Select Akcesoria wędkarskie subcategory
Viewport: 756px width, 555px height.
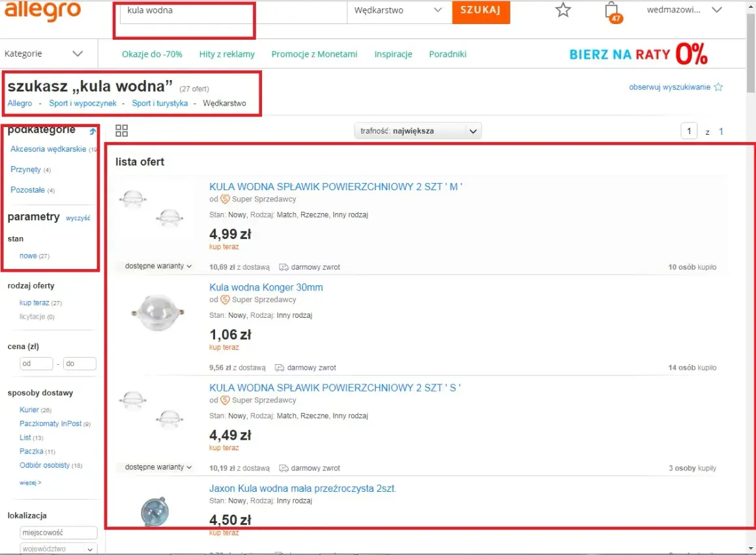(x=48, y=149)
